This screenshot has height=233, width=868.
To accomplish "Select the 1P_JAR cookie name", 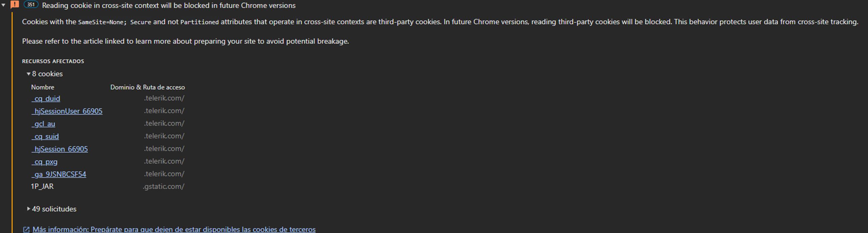I will [x=42, y=187].
